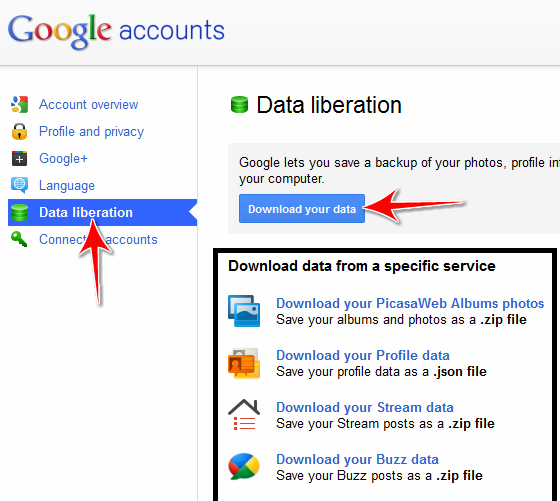Click the Download your data button

[x=302, y=209]
